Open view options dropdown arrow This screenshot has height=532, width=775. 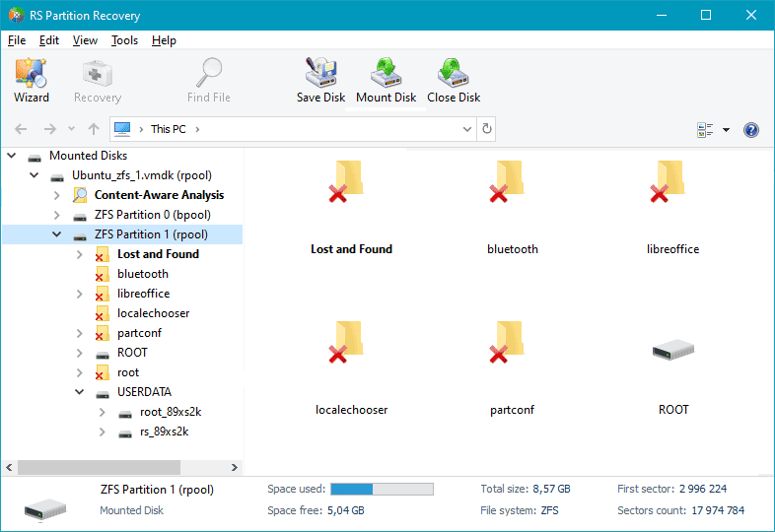(x=726, y=130)
